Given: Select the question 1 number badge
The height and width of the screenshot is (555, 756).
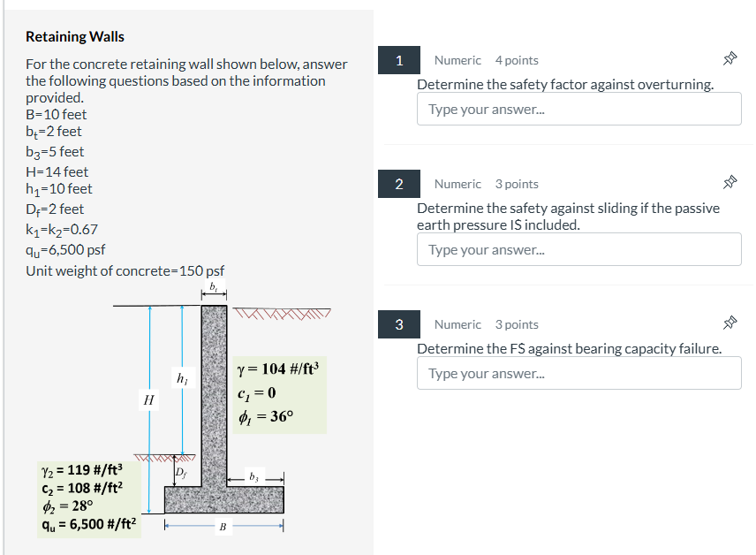Looking at the screenshot, I should (x=398, y=60).
